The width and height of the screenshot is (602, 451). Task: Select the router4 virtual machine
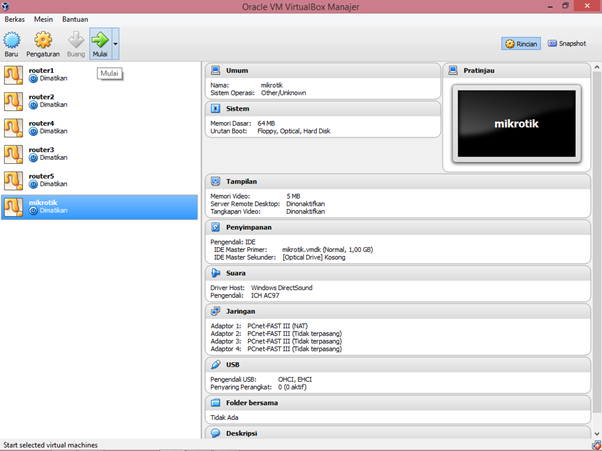click(x=99, y=128)
